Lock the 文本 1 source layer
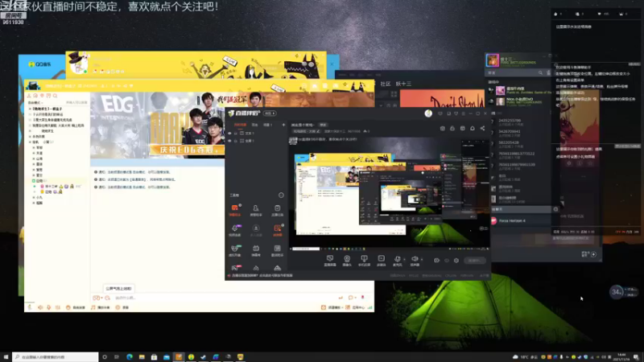The width and height of the screenshot is (644, 362). point(236,134)
